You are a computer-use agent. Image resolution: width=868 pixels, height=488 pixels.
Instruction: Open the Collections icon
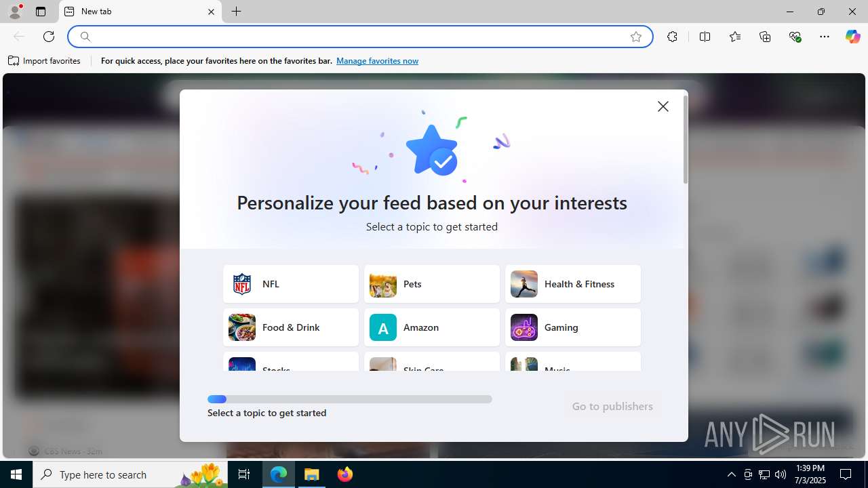tap(765, 37)
